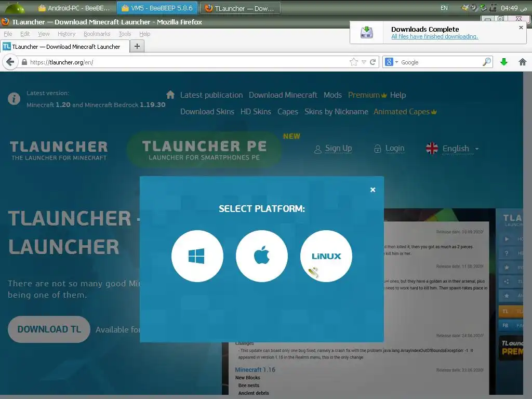The height and width of the screenshot is (399, 532).
Task: Click the EN keyboard language indicator
Action: (x=444, y=8)
